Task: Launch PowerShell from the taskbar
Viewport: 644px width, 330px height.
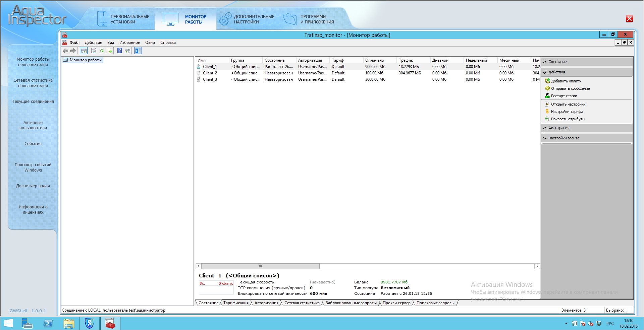Action: (x=48, y=323)
